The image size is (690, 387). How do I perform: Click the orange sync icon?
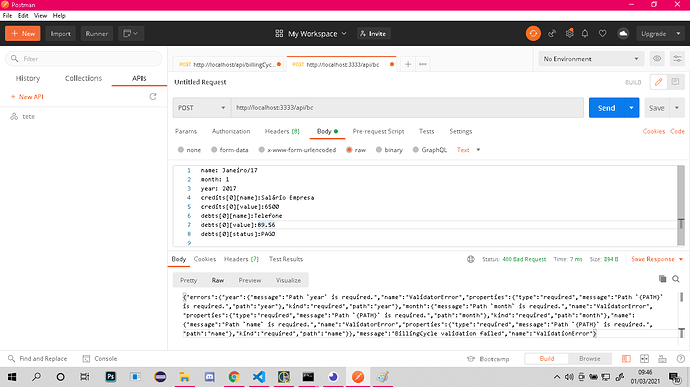pos(533,33)
